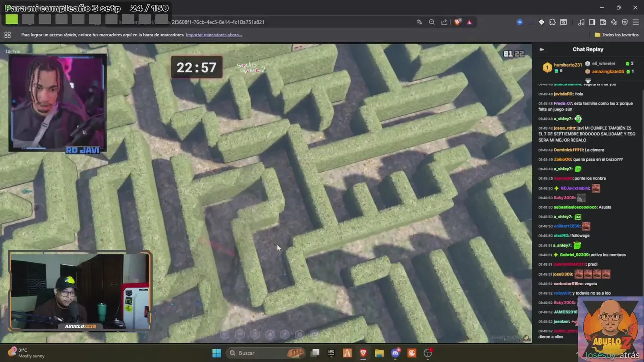Click the share page icon in address bar
Viewport: 644px width, 362px height.
(444, 22)
